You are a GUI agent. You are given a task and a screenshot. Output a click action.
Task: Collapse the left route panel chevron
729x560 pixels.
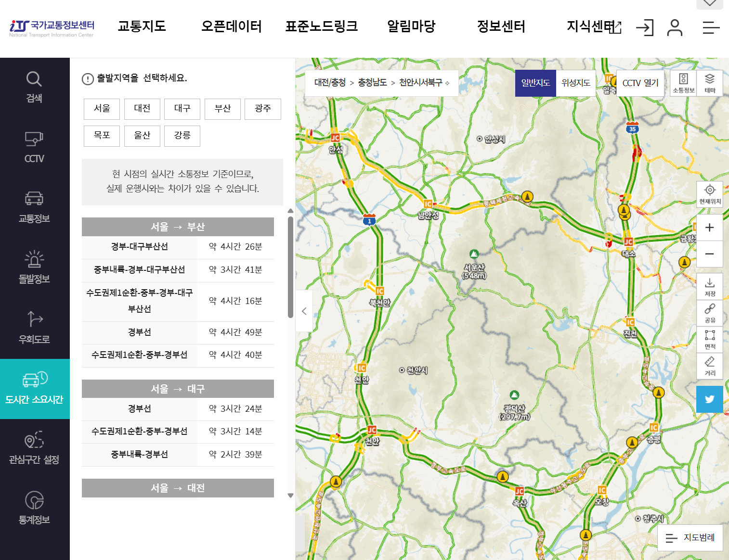pos(304,311)
